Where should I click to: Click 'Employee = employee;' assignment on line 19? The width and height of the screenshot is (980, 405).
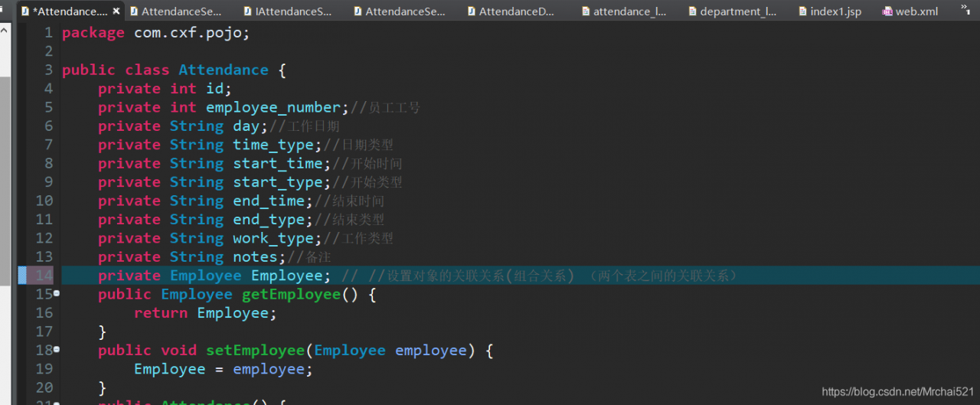click(x=224, y=369)
